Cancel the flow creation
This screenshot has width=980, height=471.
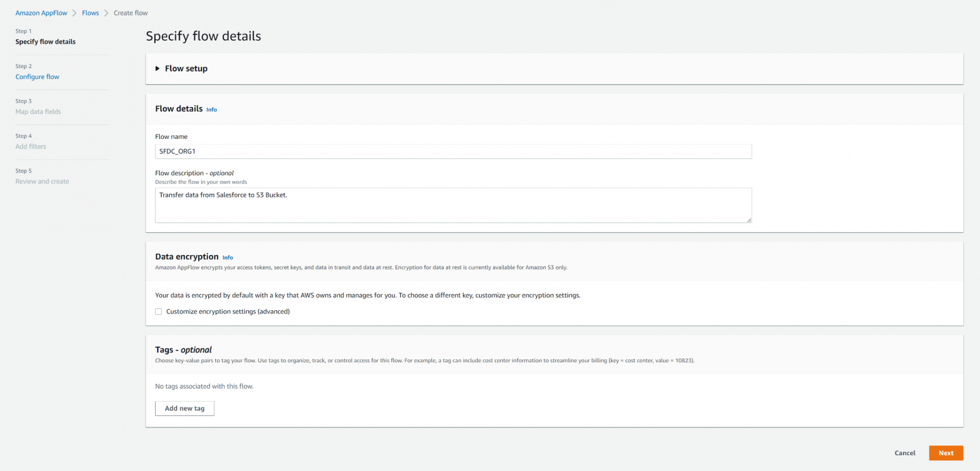click(904, 453)
